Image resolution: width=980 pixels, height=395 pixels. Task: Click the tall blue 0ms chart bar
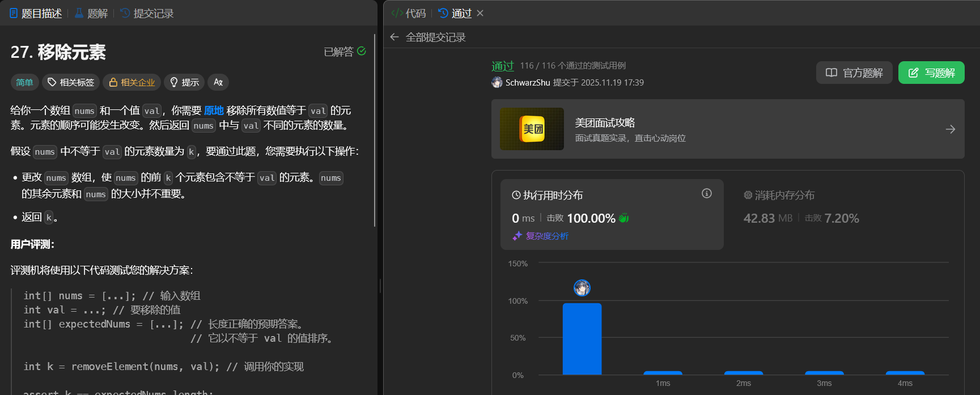click(582, 339)
